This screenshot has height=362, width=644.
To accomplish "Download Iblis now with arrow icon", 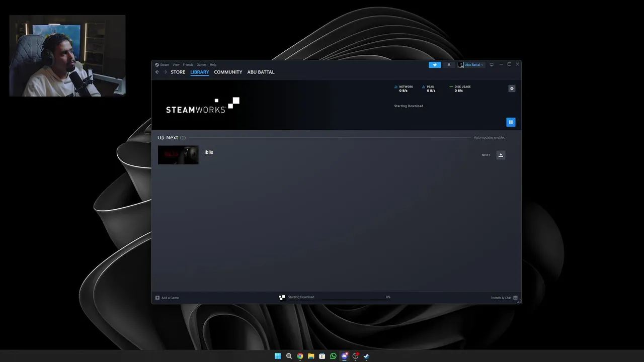I will point(501,155).
